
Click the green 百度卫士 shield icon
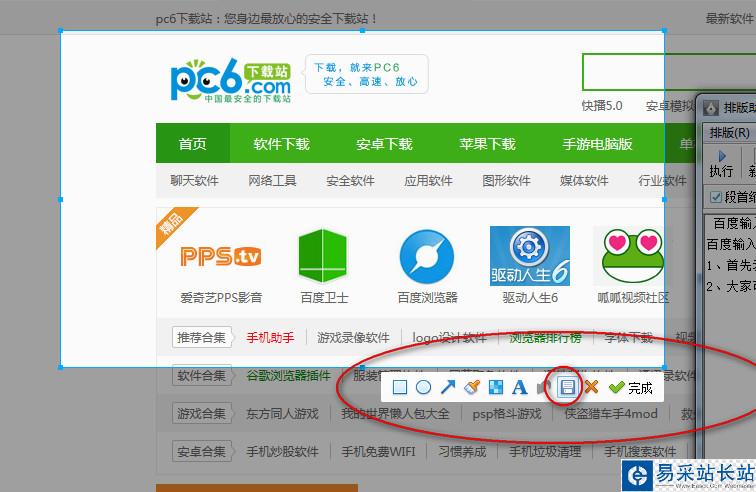[323, 256]
